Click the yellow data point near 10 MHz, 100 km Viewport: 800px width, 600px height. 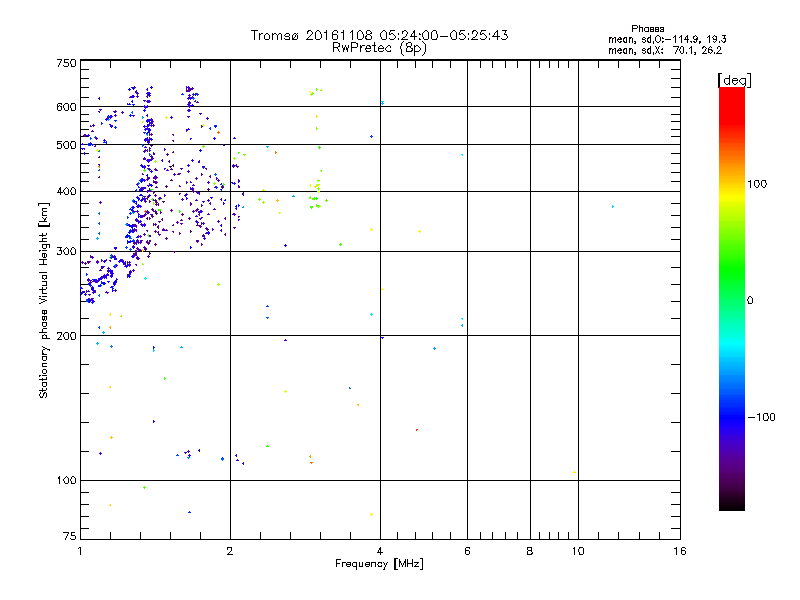coord(574,472)
